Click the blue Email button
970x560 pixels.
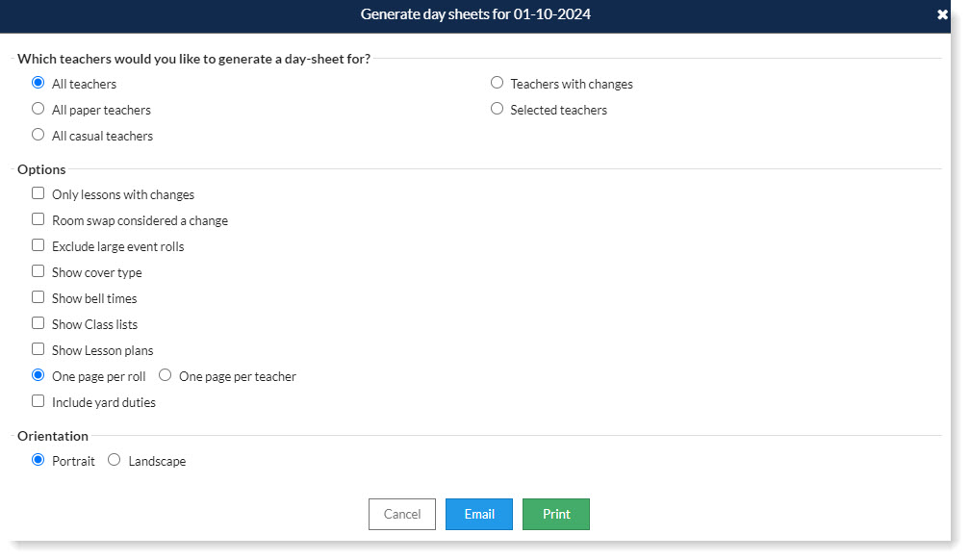point(479,514)
